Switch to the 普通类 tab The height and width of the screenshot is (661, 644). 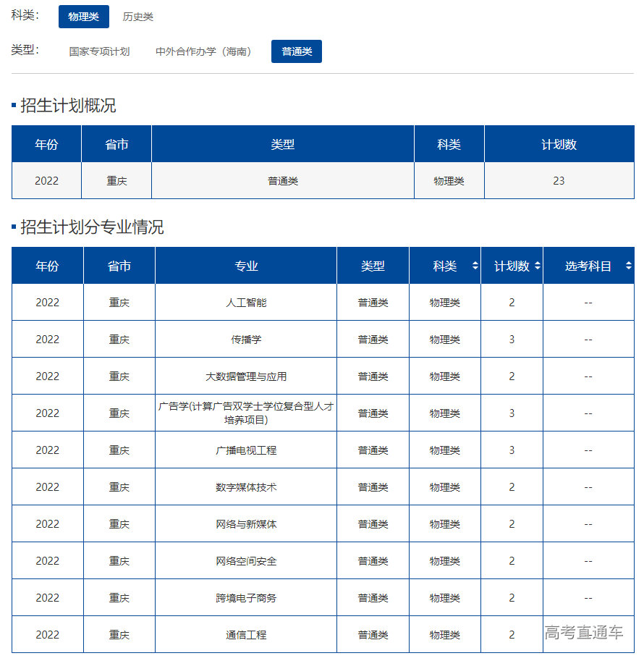click(x=297, y=51)
